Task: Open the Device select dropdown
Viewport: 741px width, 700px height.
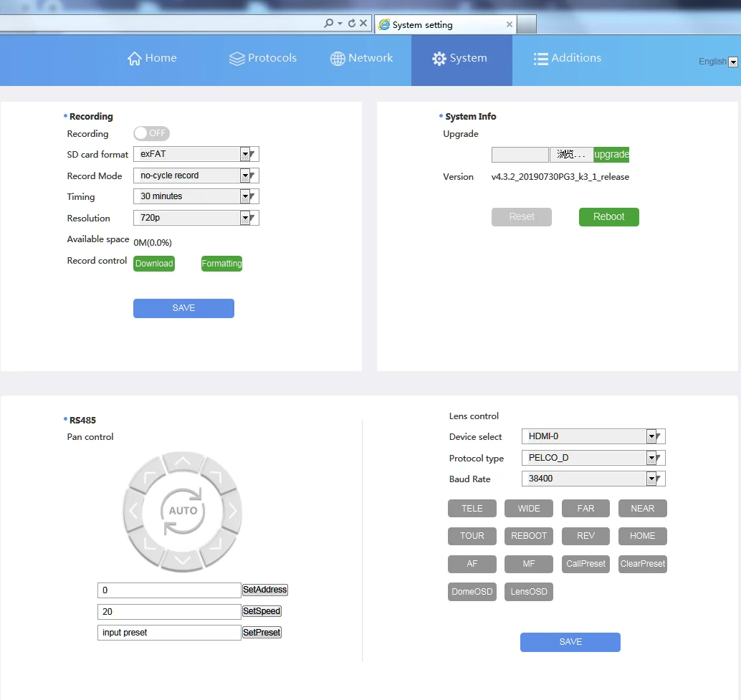Action: 593,436
